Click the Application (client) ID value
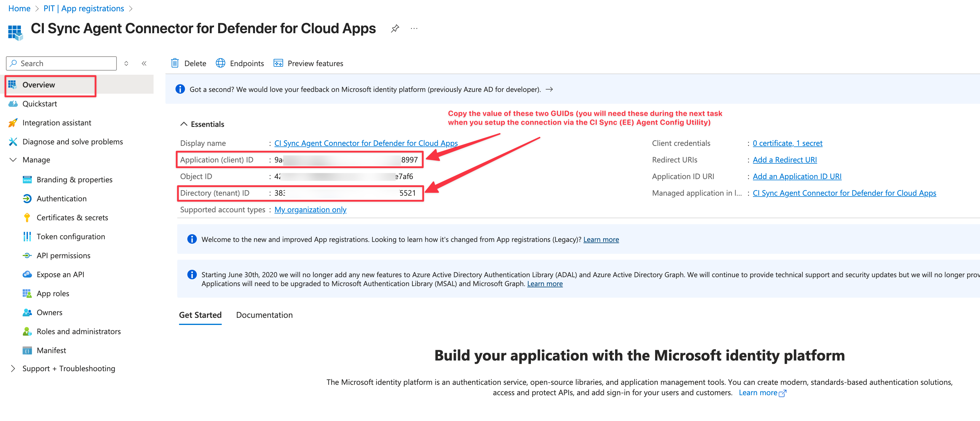The height and width of the screenshot is (421, 980). pyautogui.click(x=346, y=160)
